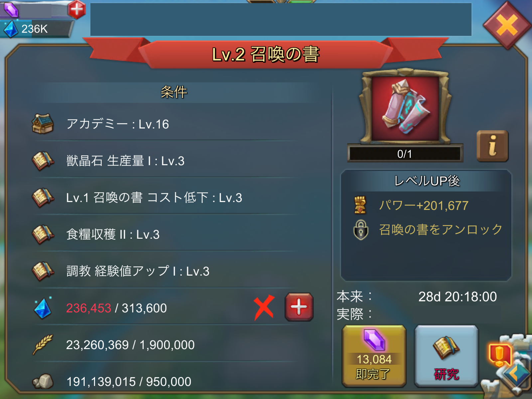Add more blue crystals with the red plus

click(299, 307)
